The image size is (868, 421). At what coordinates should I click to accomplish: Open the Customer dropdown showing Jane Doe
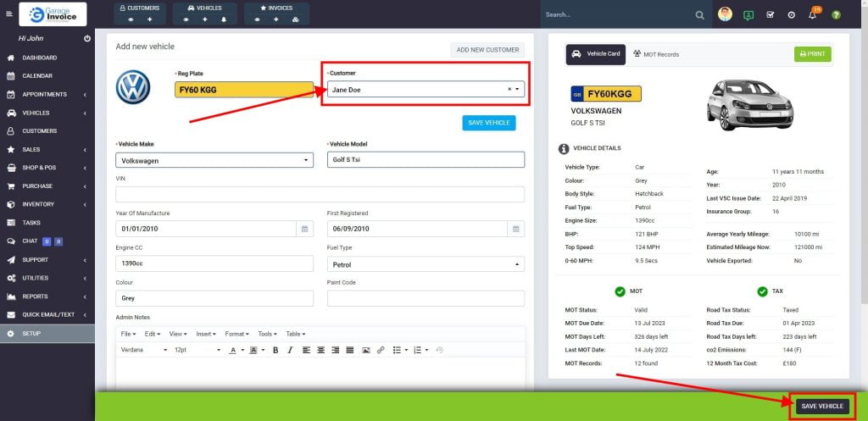pyautogui.click(x=424, y=89)
